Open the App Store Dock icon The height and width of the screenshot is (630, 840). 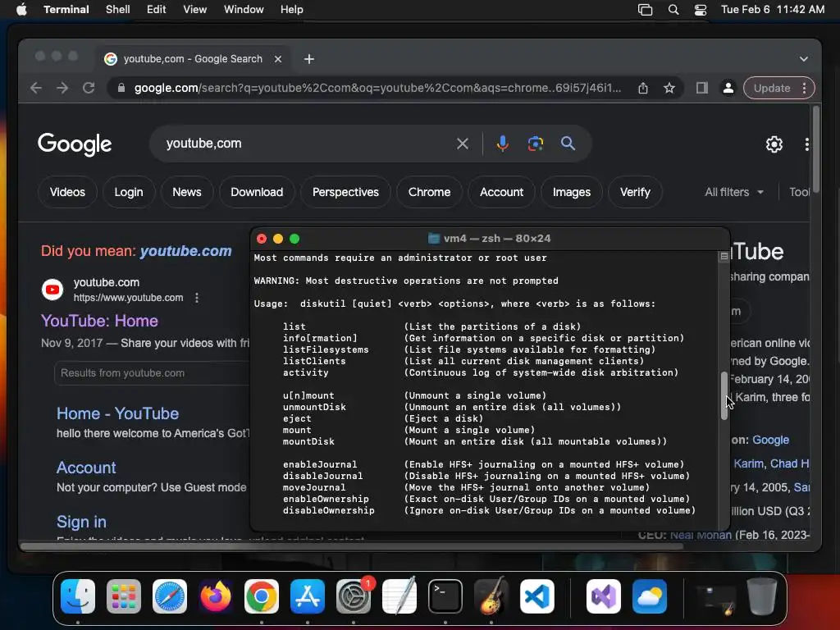point(308,596)
